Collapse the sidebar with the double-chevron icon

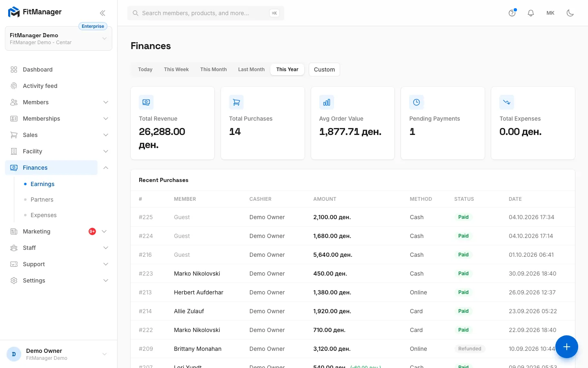click(102, 13)
